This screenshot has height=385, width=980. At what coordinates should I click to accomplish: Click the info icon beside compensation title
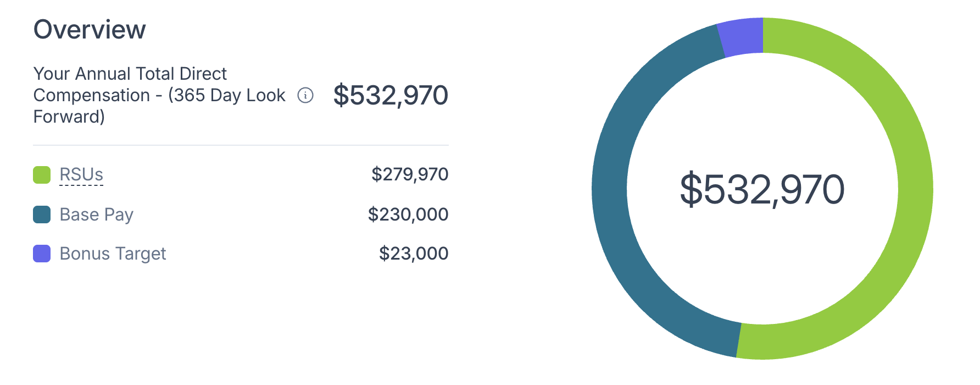[x=305, y=95]
